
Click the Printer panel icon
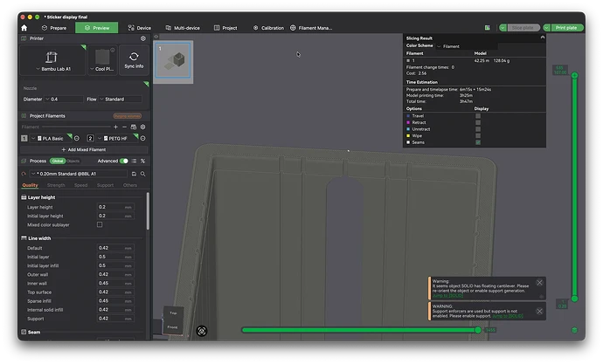point(24,38)
